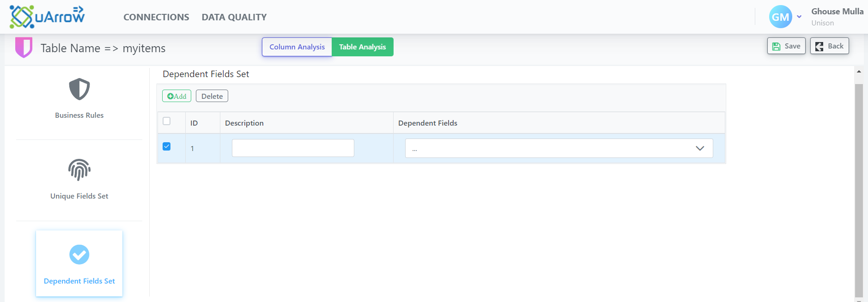Click the Unique Fields Set fingerprint icon
Image resolution: width=868 pixels, height=302 pixels.
pos(79,170)
